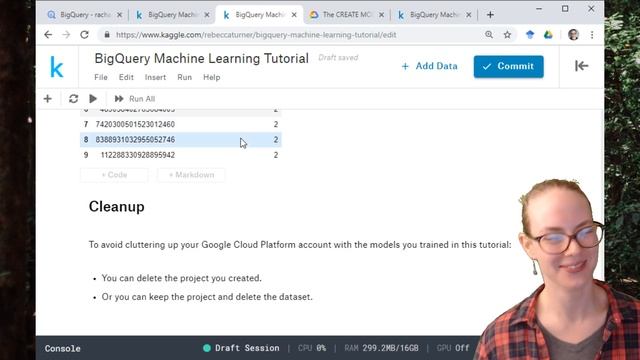Minimize the Chrome window

click(x=539, y=9)
